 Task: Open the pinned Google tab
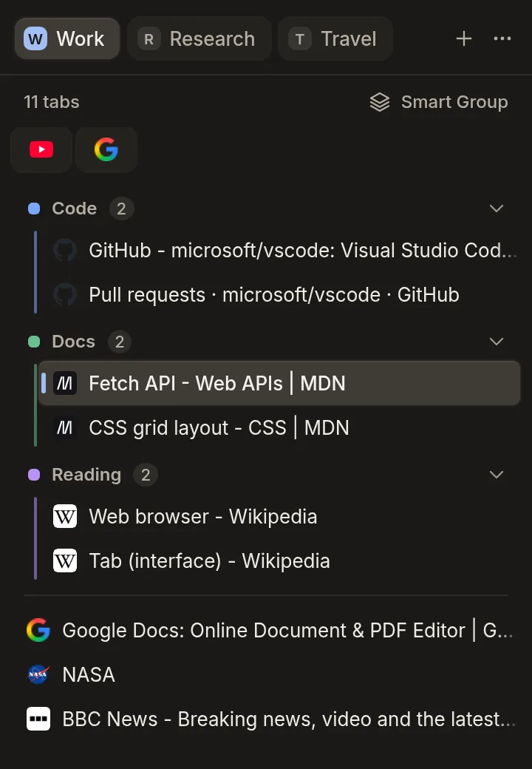(x=106, y=149)
